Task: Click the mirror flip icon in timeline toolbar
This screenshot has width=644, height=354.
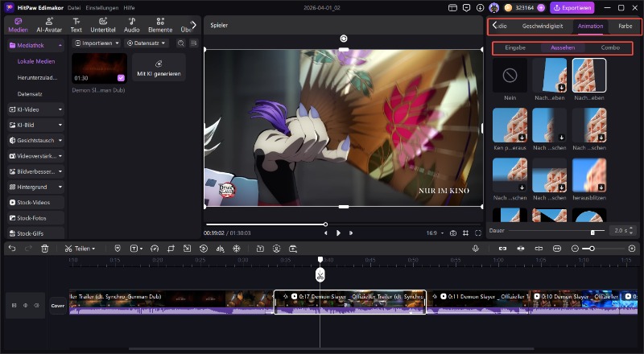Action: [220, 249]
